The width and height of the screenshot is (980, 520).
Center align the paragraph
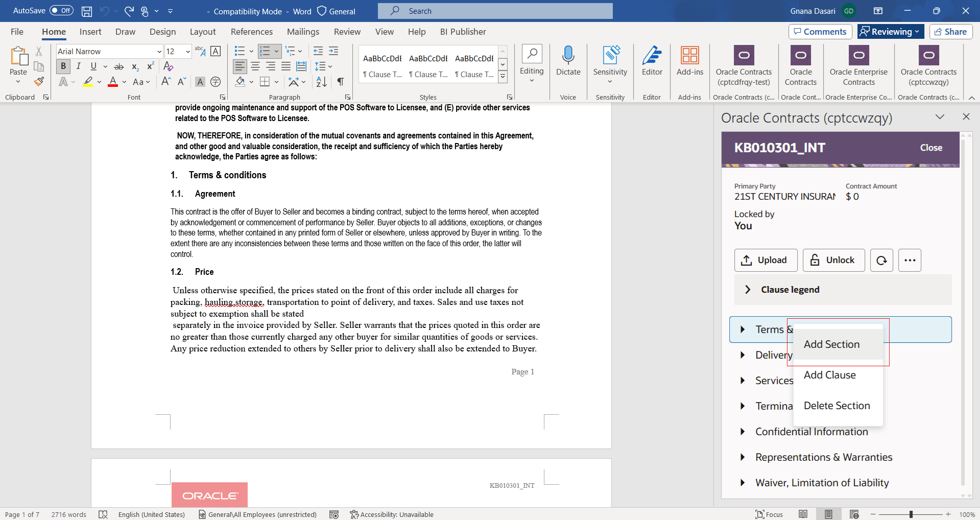click(x=255, y=66)
